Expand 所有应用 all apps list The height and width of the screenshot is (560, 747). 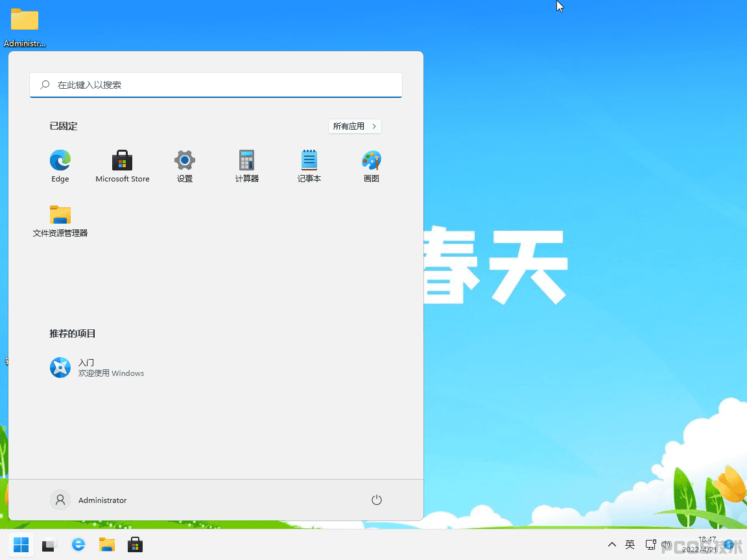(355, 126)
